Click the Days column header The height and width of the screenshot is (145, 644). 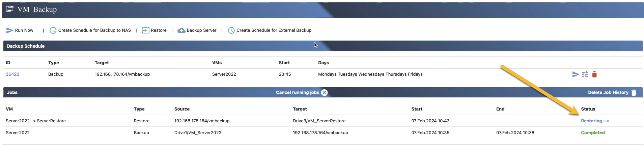pyautogui.click(x=323, y=63)
